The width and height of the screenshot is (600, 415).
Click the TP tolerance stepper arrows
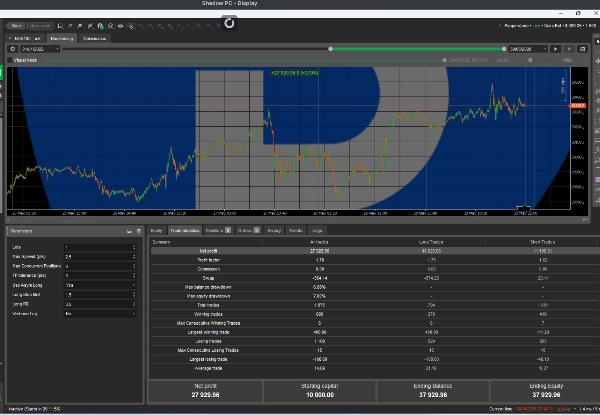tap(134, 276)
